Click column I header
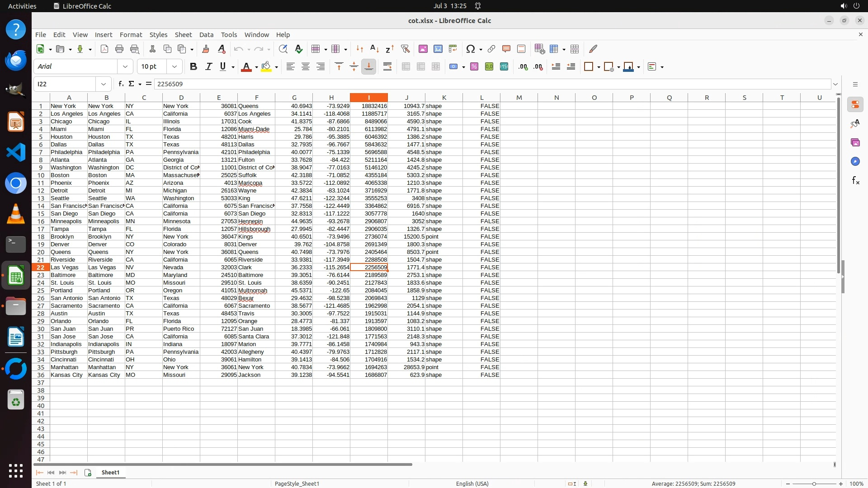Screen dimensions: 868x488 coord(368,97)
